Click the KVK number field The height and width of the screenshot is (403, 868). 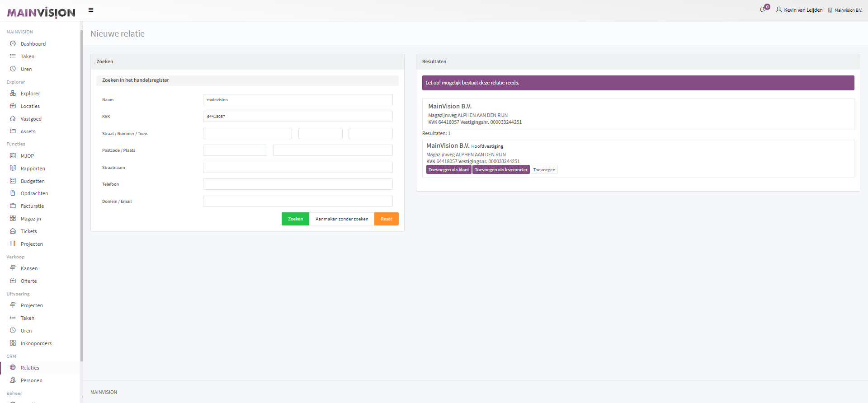pos(298,117)
